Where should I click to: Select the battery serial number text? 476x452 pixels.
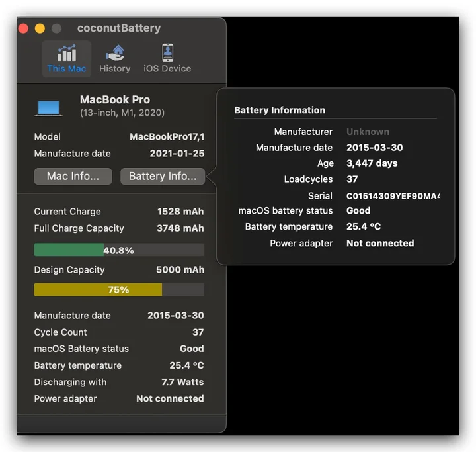click(x=393, y=196)
